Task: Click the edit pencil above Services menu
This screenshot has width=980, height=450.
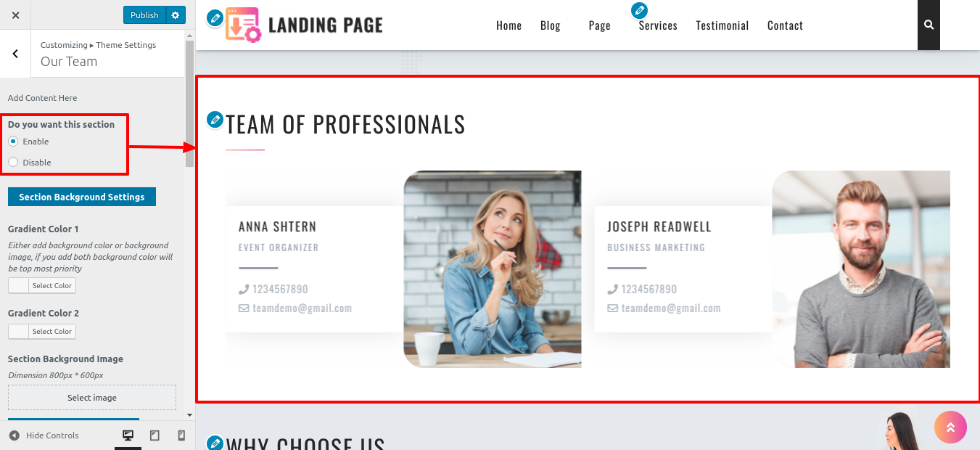Action: tap(639, 10)
